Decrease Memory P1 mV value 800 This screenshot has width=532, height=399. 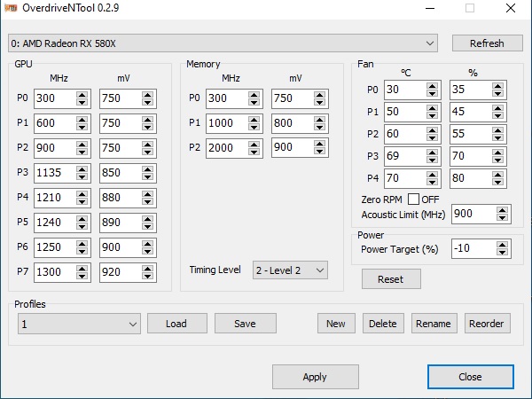click(319, 127)
